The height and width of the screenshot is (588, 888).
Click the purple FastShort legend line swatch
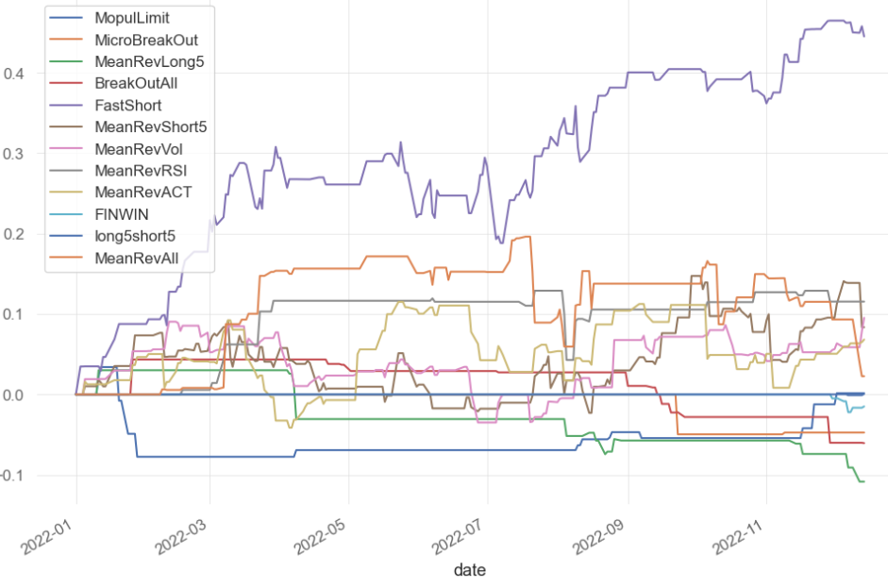pos(68,106)
